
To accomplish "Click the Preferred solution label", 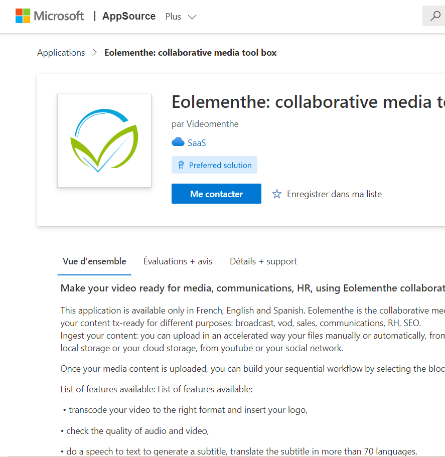I will [x=220, y=165].
